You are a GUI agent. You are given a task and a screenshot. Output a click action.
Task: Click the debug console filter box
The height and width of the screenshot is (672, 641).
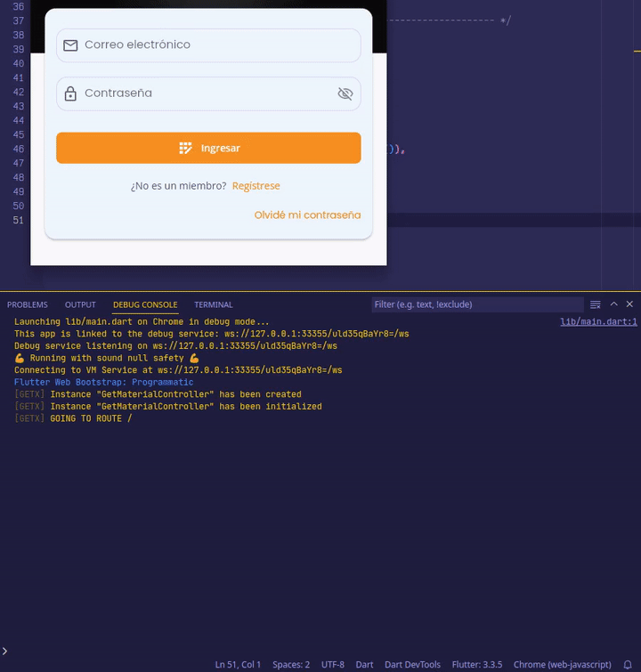point(478,304)
